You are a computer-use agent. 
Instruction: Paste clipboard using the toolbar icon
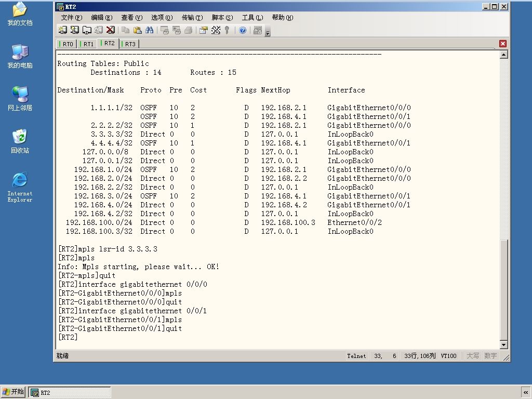pos(137,30)
